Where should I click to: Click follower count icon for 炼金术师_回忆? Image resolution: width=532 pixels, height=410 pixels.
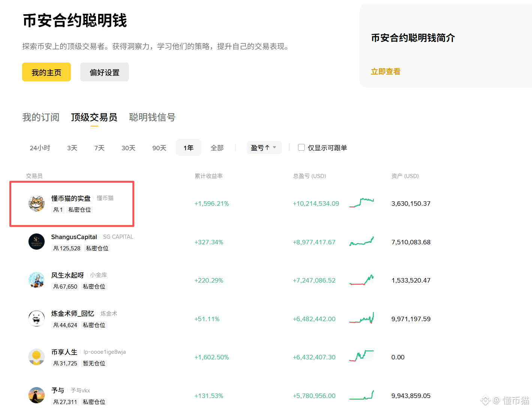56,325
